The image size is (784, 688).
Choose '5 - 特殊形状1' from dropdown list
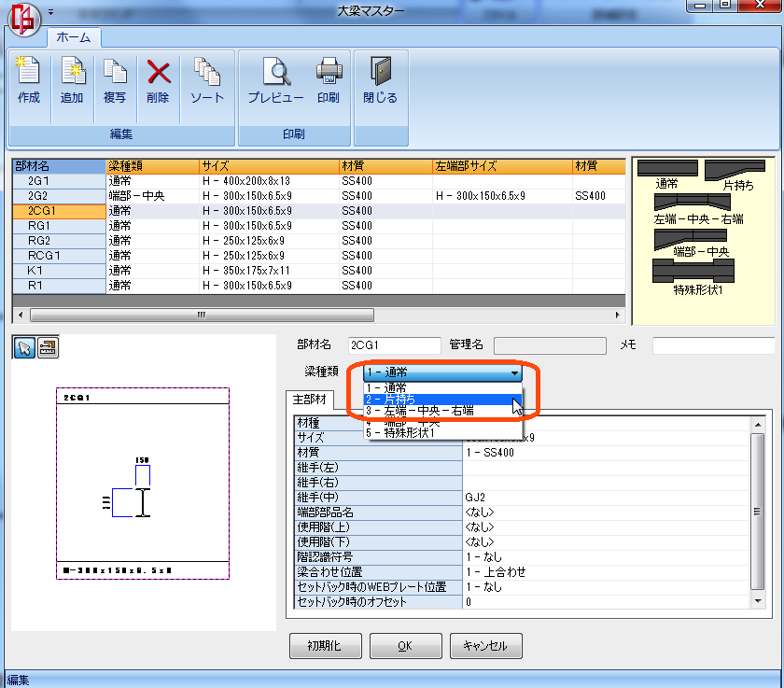pyautogui.click(x=442, y=433)
